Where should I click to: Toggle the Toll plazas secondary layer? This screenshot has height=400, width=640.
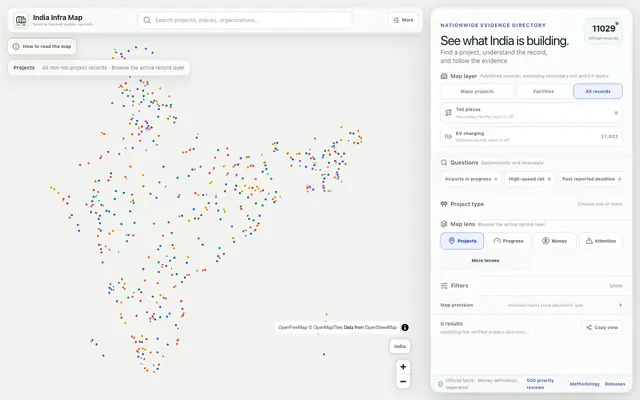pos(531,113)
